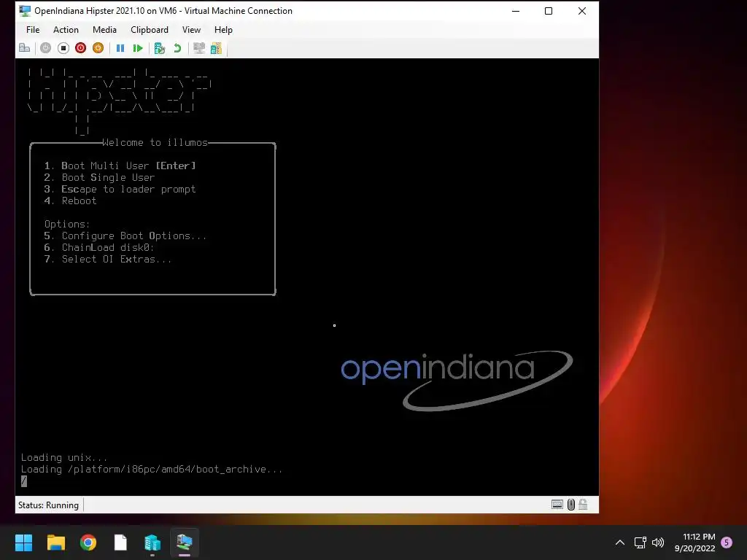Click the boot_archive loading line
This screenshot has height=560, width=747.
152,470
